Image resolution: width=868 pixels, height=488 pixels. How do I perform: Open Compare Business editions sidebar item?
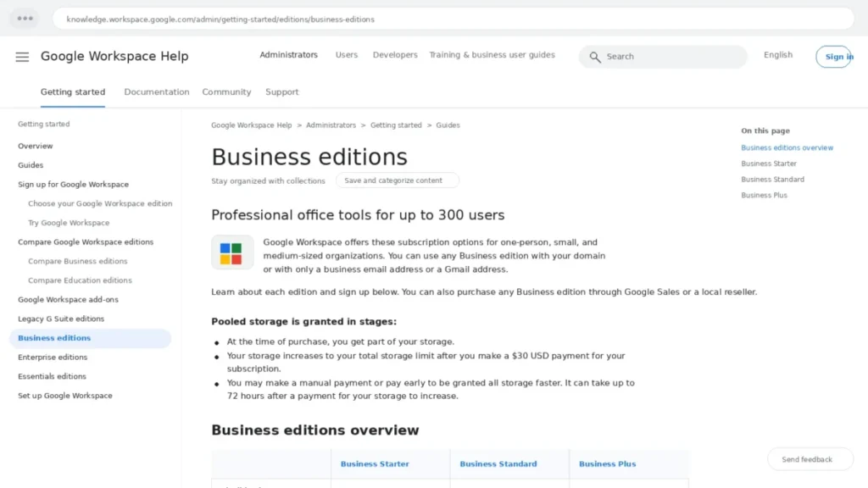77,261
